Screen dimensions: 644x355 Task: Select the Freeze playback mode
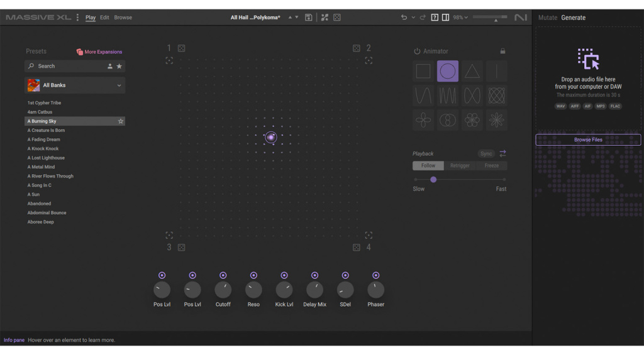point(492,165)
